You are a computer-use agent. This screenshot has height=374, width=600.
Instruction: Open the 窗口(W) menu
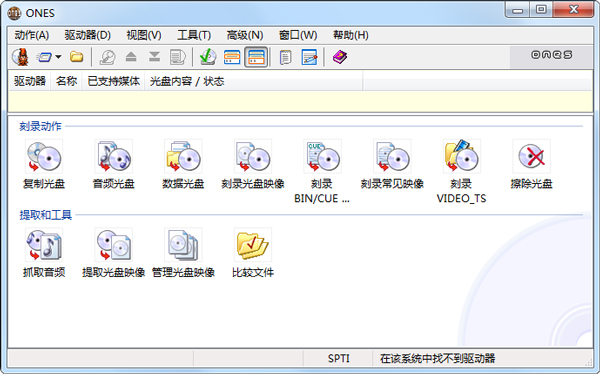pyautogui.click(x=298, y=35)
